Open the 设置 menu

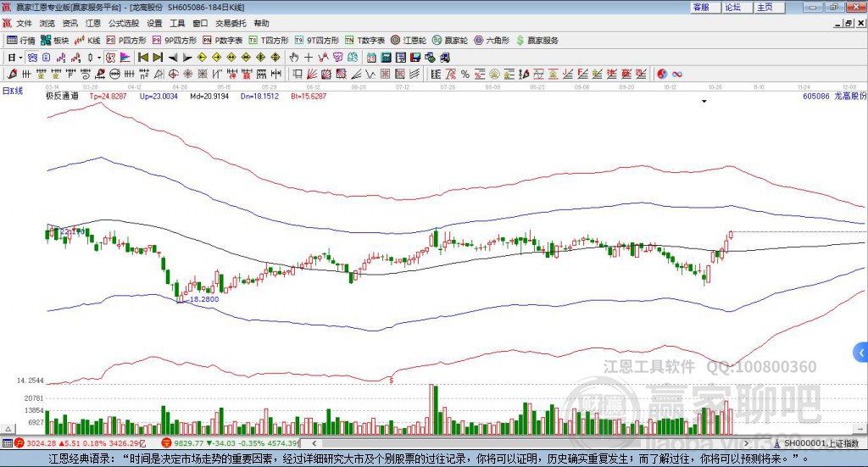click(154, 23)
